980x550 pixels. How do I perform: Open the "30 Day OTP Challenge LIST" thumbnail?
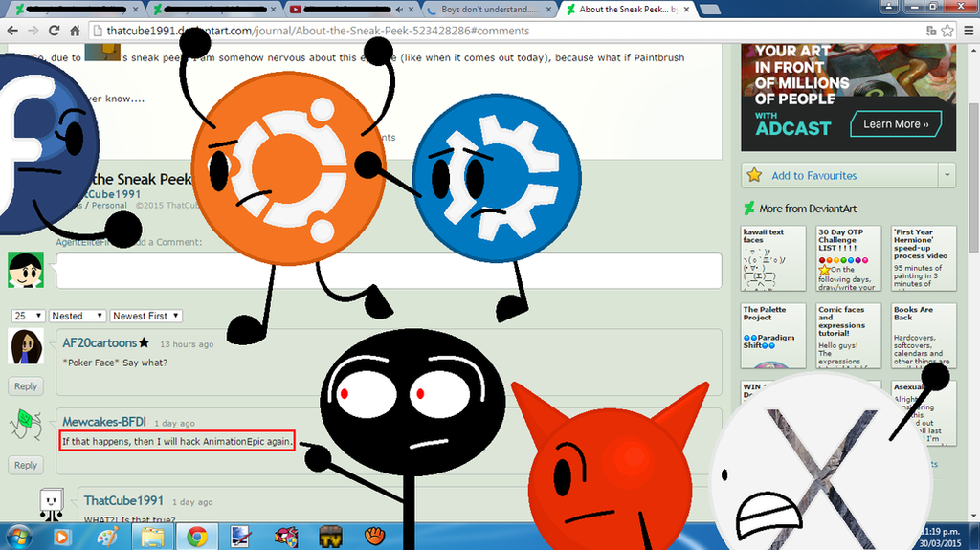point(849,258)
